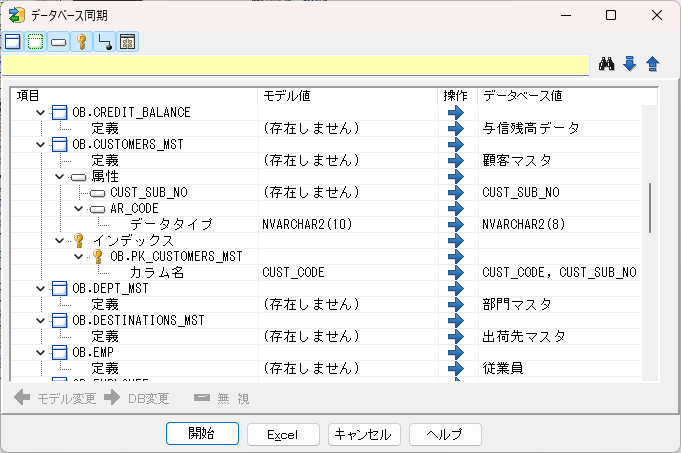The image size is (681, 453).
Task: Toggle the green dashed view filter icon
Action: (36, 42)
